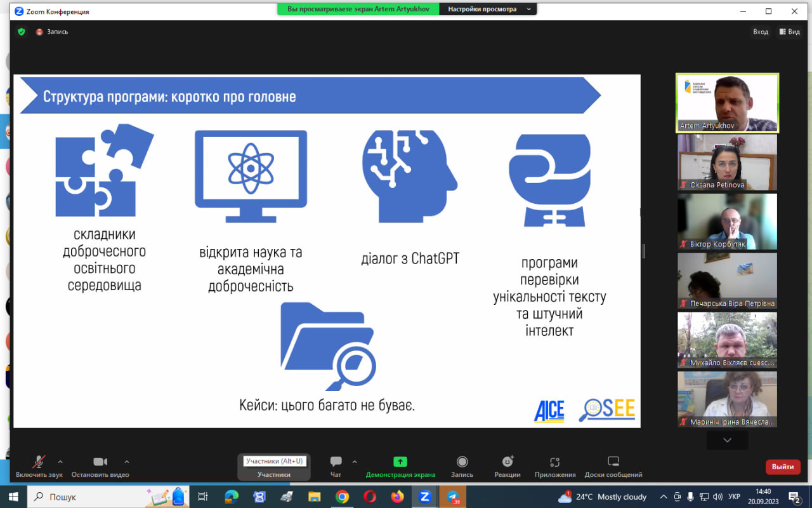Click the green encryption shield icon

21,31
